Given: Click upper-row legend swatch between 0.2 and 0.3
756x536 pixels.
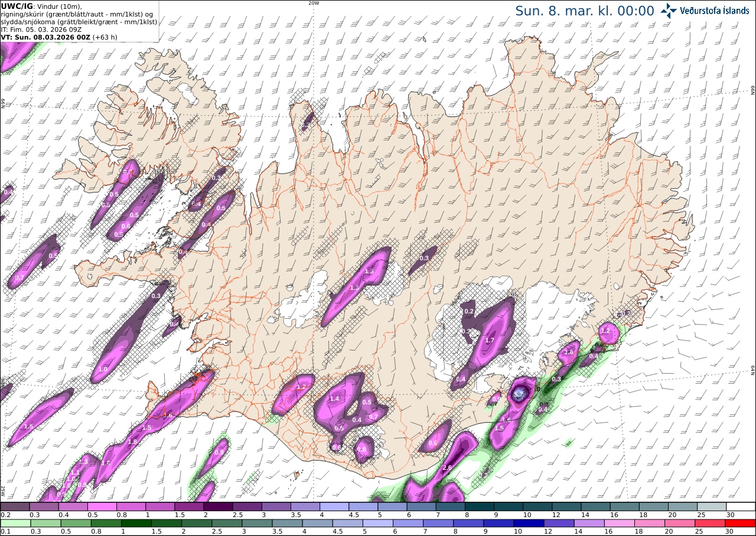Looking at the screenshot, I should coord(15,506).
